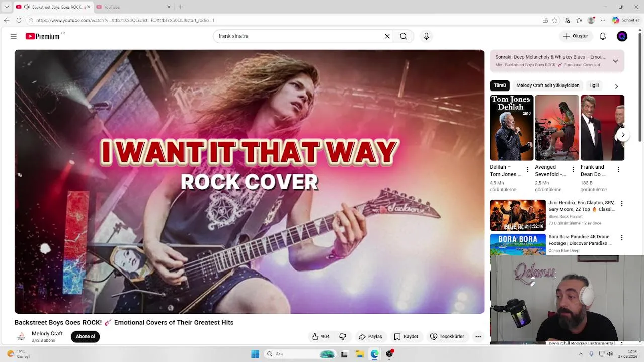Subscribe using Abone ol button

click(x=85, y=337)
